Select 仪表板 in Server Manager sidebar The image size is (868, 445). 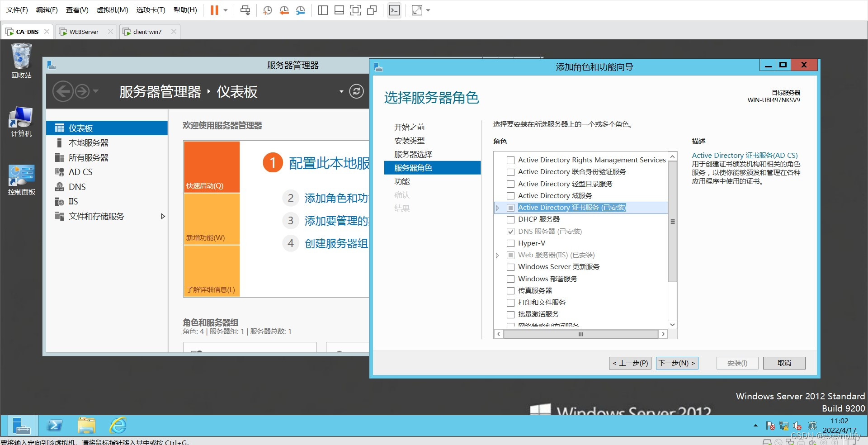point(107,128)
